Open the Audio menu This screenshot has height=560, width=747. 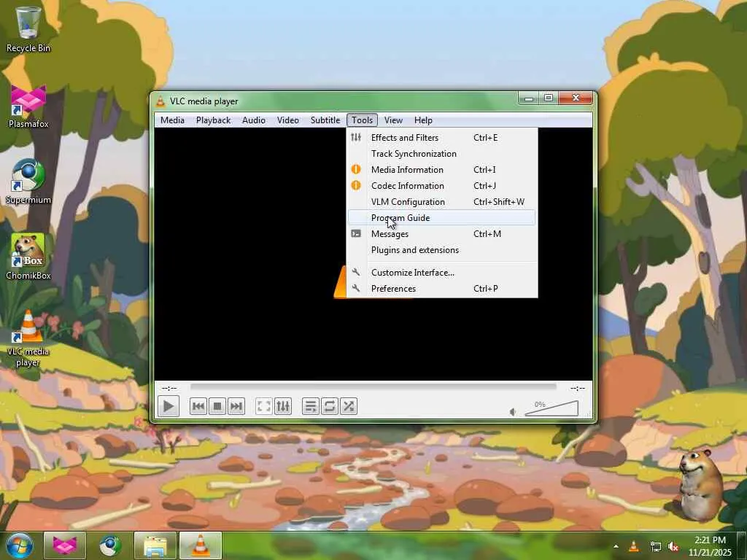click(253, 120)
